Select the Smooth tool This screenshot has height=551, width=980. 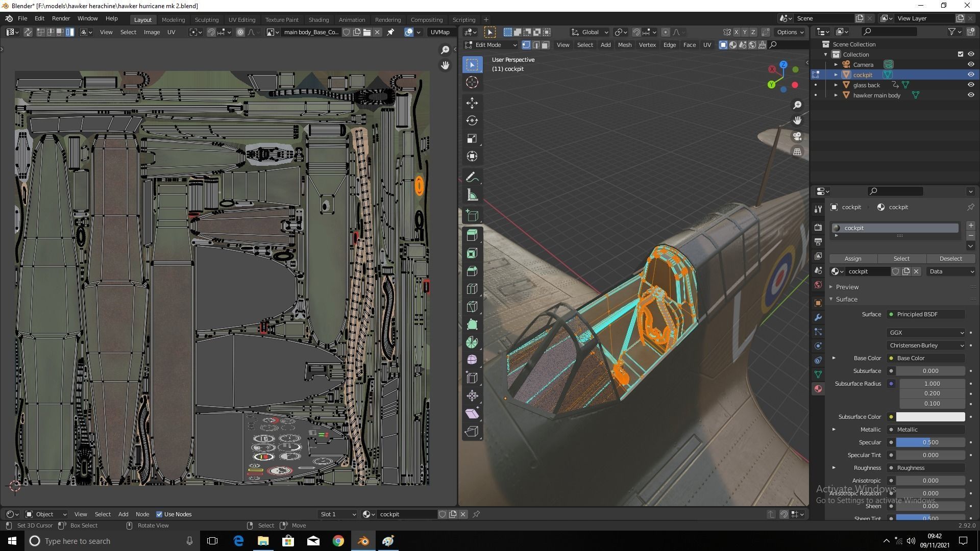pyautogui.click(x=472, y=360)
